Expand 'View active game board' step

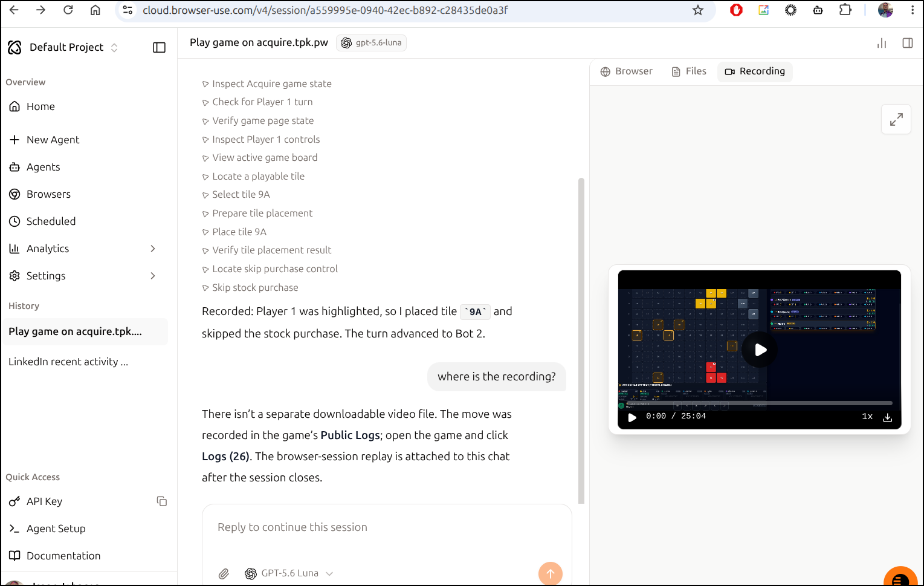pos(260,158)
